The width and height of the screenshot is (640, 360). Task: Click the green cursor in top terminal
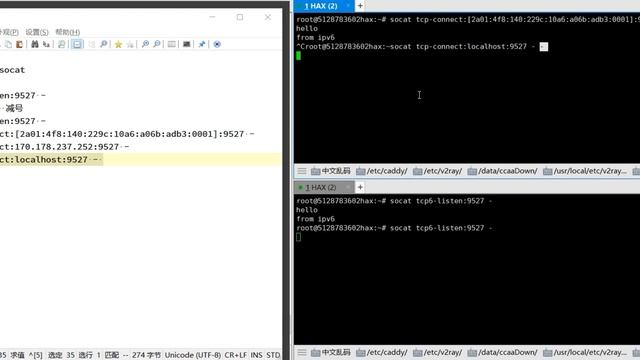coord(298,56)
